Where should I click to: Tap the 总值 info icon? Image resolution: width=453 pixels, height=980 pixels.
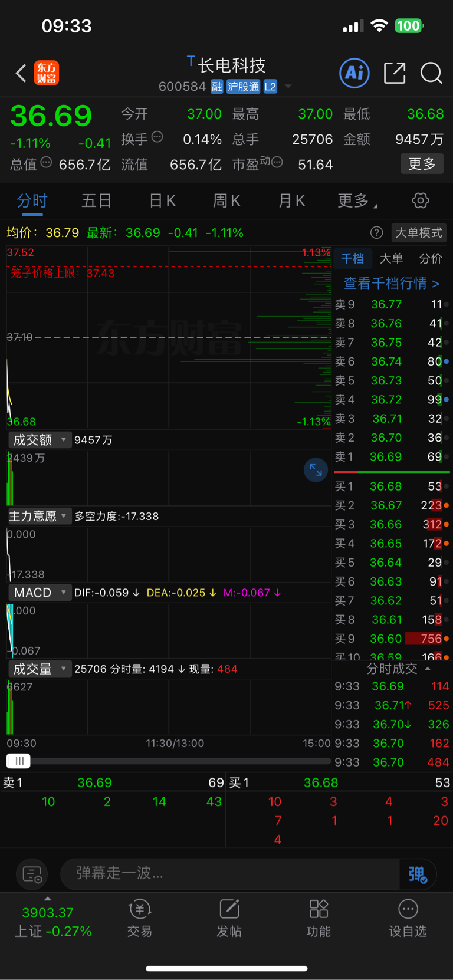[x=46, y=162]
